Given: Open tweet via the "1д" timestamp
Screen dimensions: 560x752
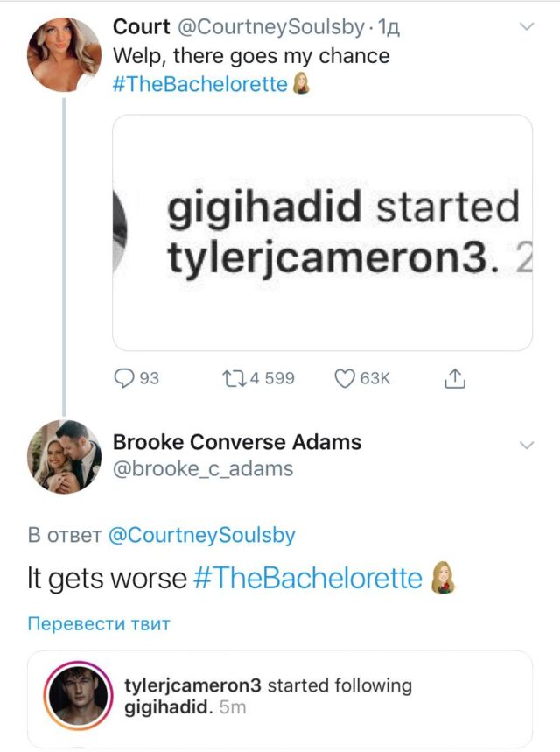Looking at the screenshot, I should pyautogui.click(x=386, y=28).
